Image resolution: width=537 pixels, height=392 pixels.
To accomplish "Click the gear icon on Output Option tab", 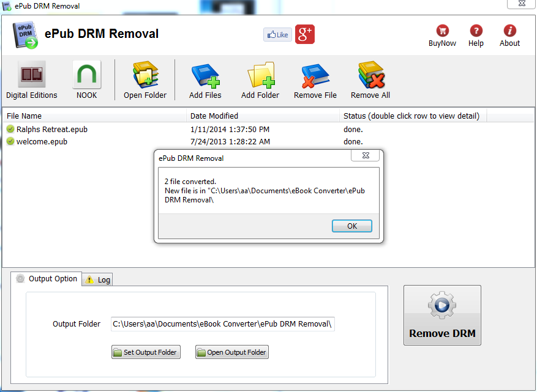I will [x=20, y=278].
